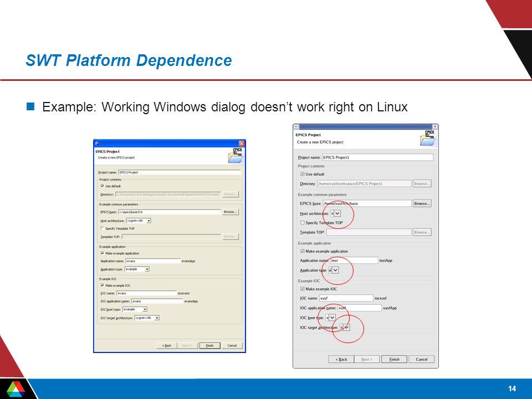Click slide page number 14
This screenshot has width=532, height=399.
coord(512,388)
